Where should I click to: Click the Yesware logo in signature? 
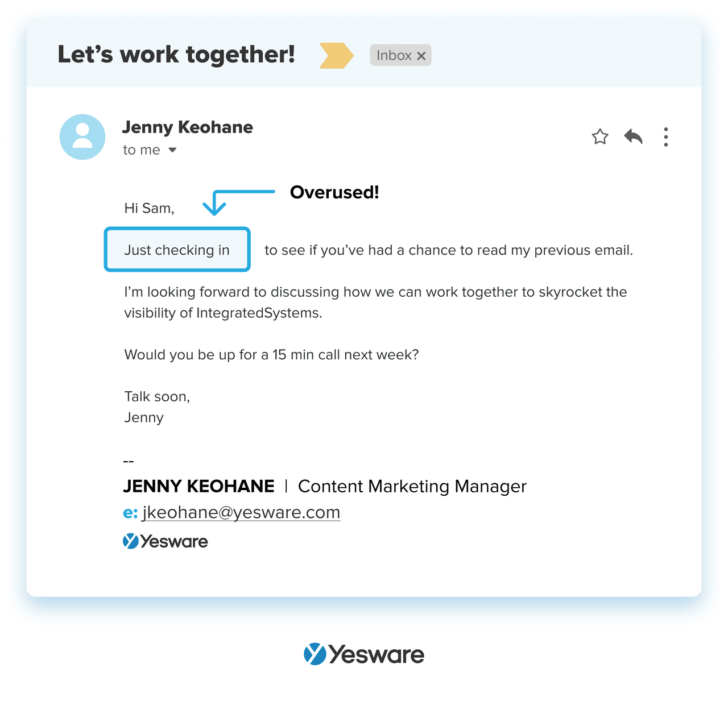(x=166, y=541)
